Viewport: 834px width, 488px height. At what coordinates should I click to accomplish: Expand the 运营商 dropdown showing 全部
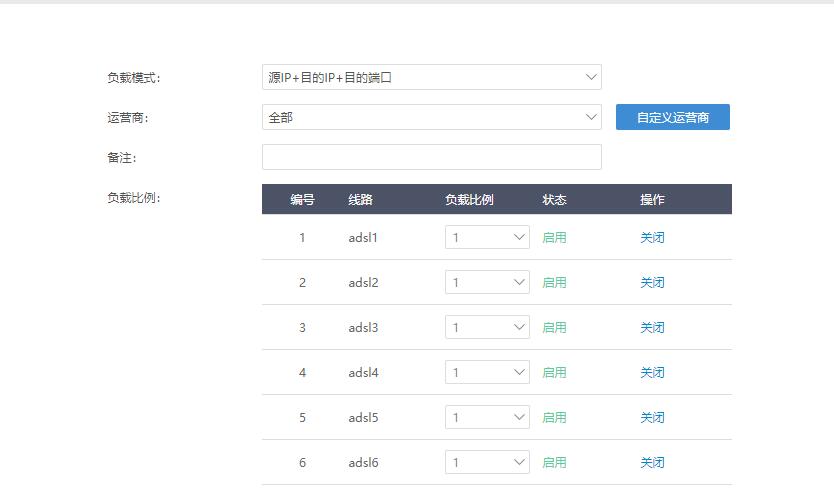pyautogui.click(x=431, y=117)
